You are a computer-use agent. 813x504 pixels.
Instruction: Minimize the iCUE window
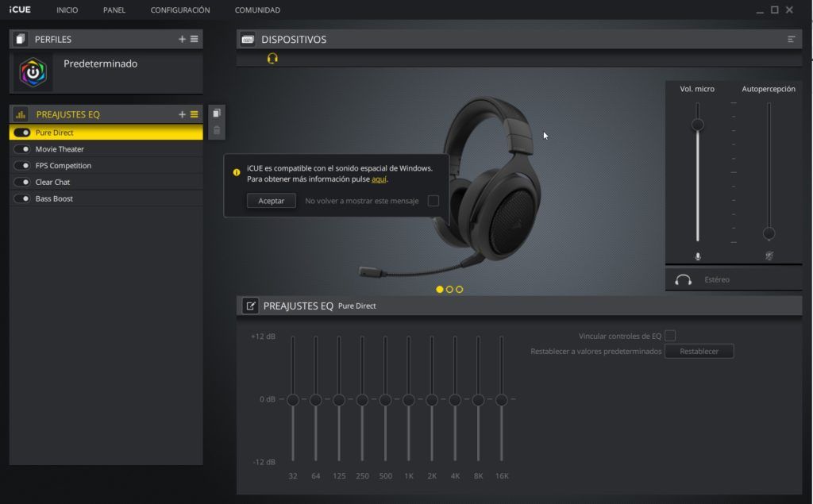click(x=760, y=10)
